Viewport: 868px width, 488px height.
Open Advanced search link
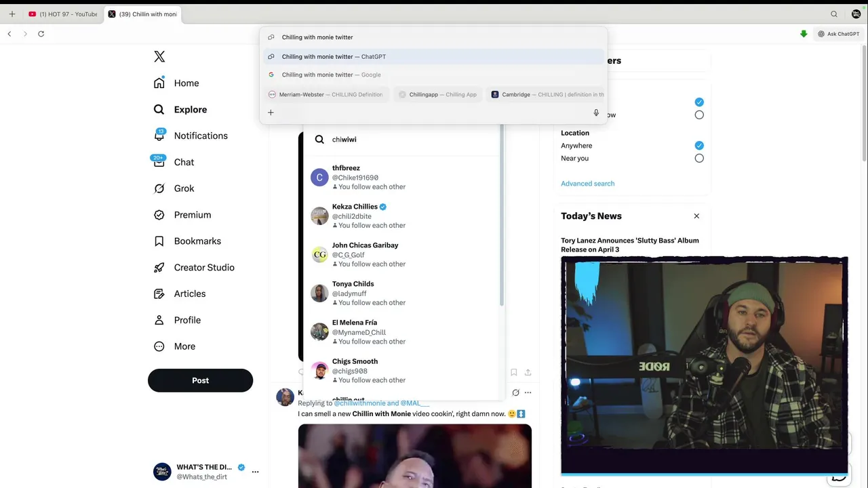(587, 184)
